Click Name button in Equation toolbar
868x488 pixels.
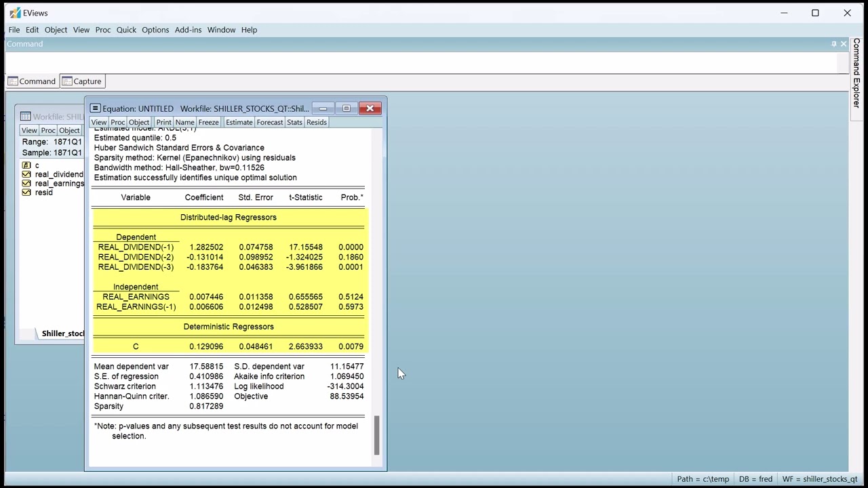click(185, 122)
